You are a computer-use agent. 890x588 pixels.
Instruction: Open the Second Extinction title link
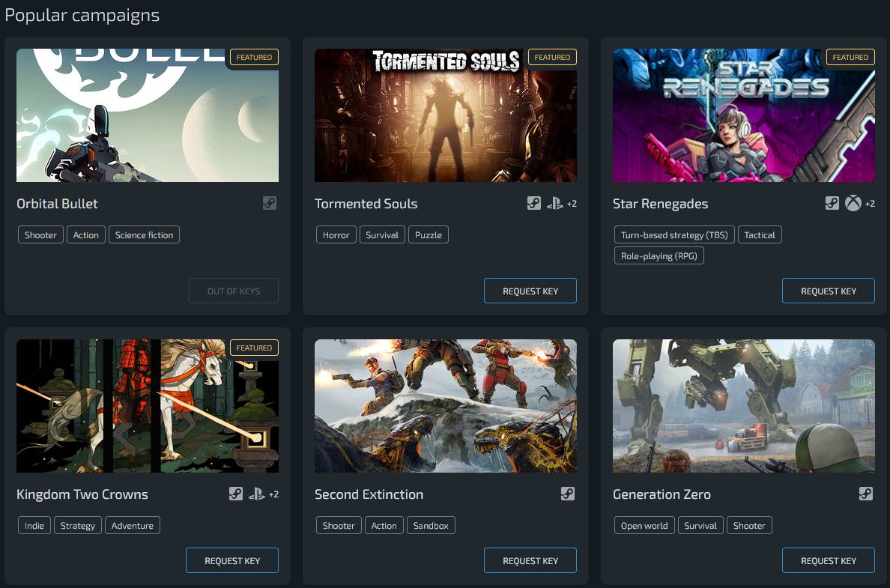coord(369,494)
